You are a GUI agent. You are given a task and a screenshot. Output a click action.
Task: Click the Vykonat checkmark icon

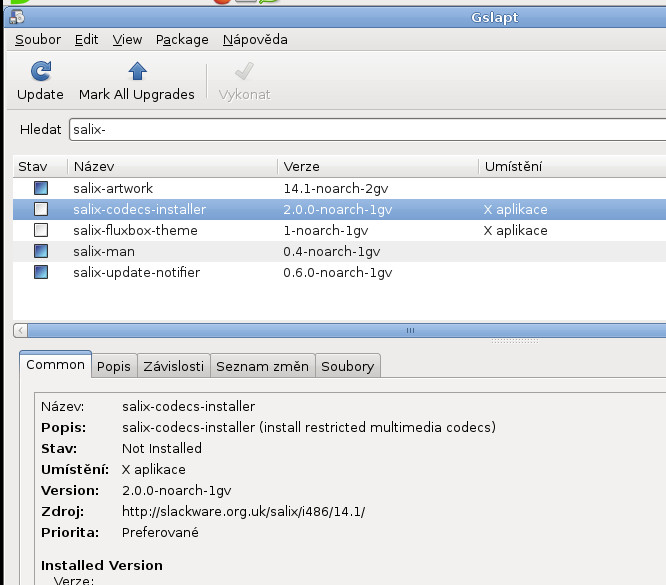coord(244,71)
